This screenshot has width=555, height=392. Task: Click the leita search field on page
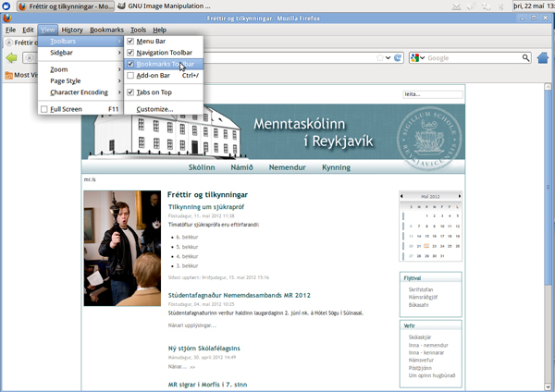point(432,94)
